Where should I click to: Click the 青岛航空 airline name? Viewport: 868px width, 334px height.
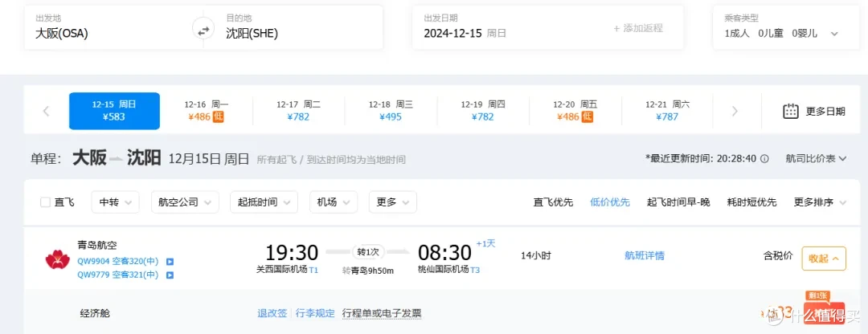(97, 245)
